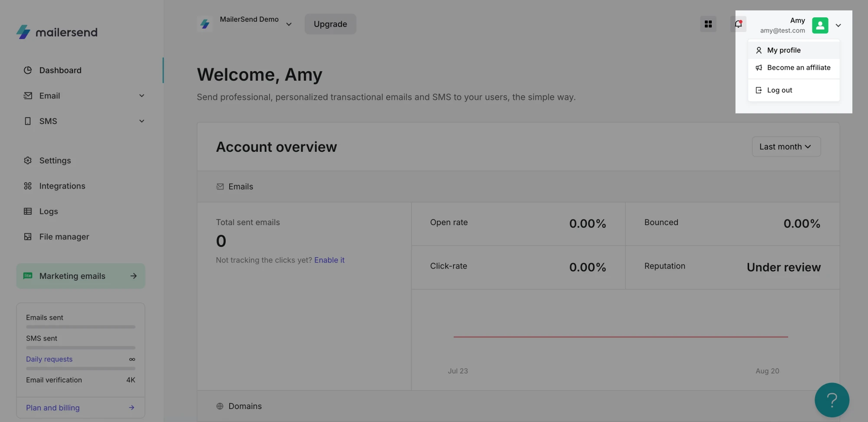The height and width of the screenshot is (422, 868).
Task: Click the Emails sent usage bar
Action: 81,327
